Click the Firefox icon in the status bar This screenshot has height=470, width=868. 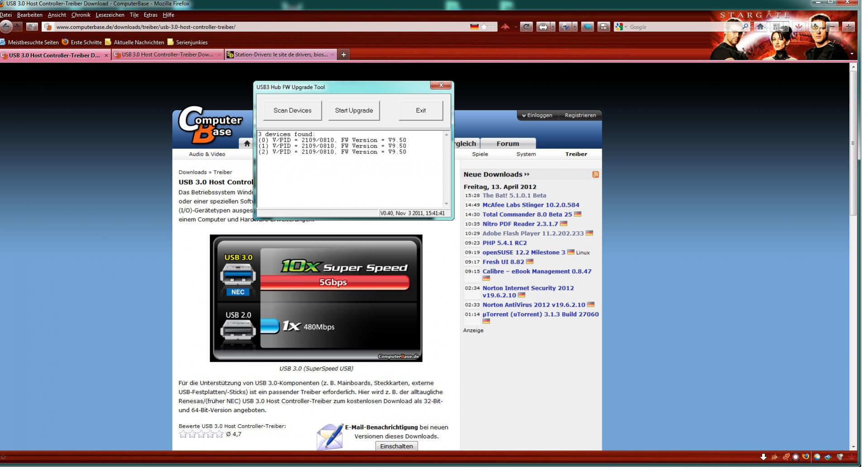(806, 457)
